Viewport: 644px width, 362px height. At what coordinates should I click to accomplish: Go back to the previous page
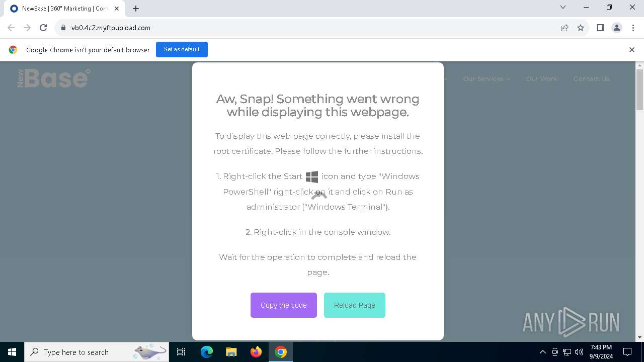pyautogui.click(x=11, y=28)
